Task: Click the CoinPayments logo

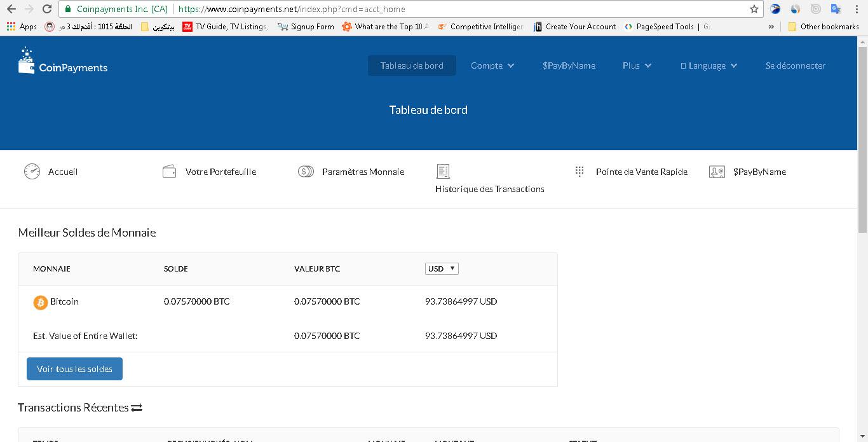Action: pos(63,62)
